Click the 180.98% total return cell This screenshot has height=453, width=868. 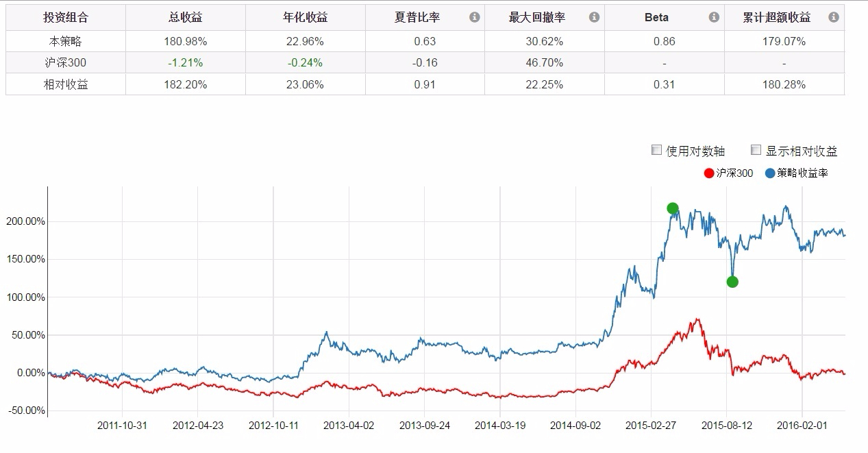pos(186,41)
